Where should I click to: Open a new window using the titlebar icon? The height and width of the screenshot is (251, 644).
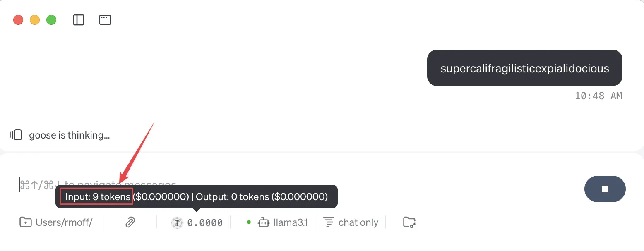[105, 20]
